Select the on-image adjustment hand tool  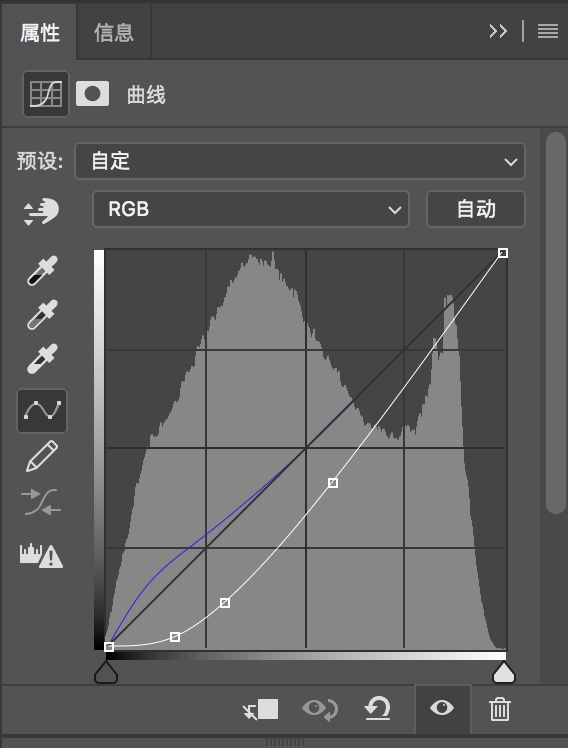point(41,211)
